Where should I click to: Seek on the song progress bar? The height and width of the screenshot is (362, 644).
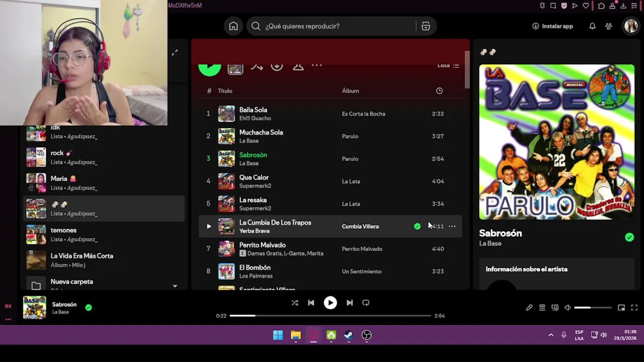(x=330, y=316)
